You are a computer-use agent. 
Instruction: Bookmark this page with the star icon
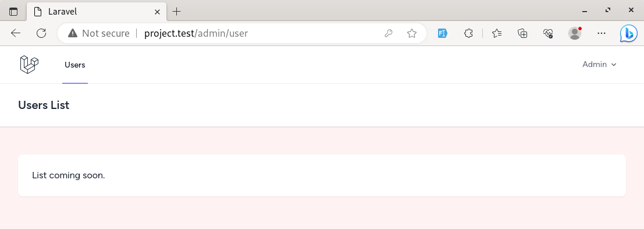(x=411, y=33)
